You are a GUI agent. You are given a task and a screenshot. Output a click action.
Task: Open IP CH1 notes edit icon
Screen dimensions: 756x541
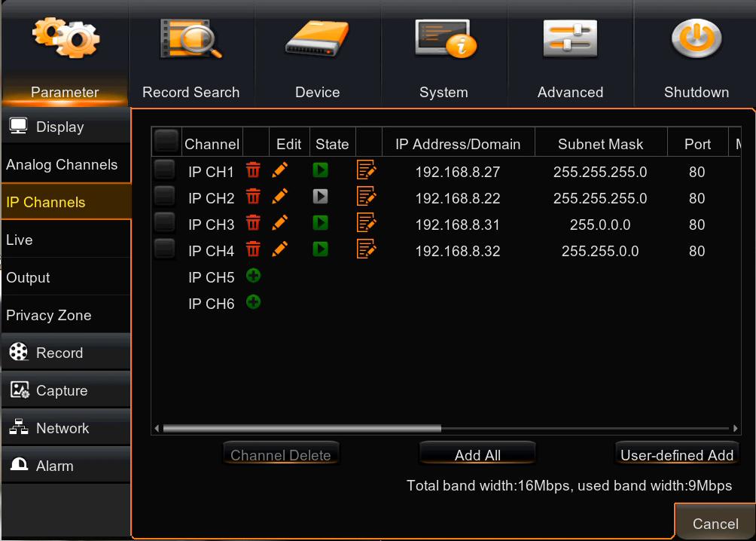coord(367,170)
